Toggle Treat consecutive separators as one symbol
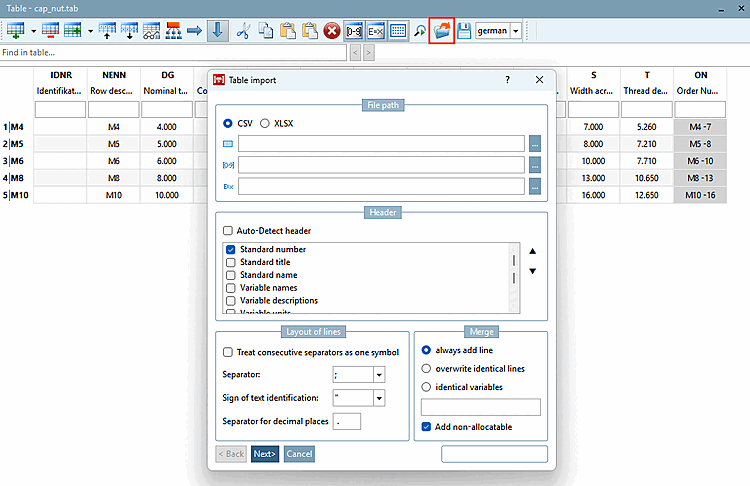This screenshot has height=486, width=750. coord(227,352)
